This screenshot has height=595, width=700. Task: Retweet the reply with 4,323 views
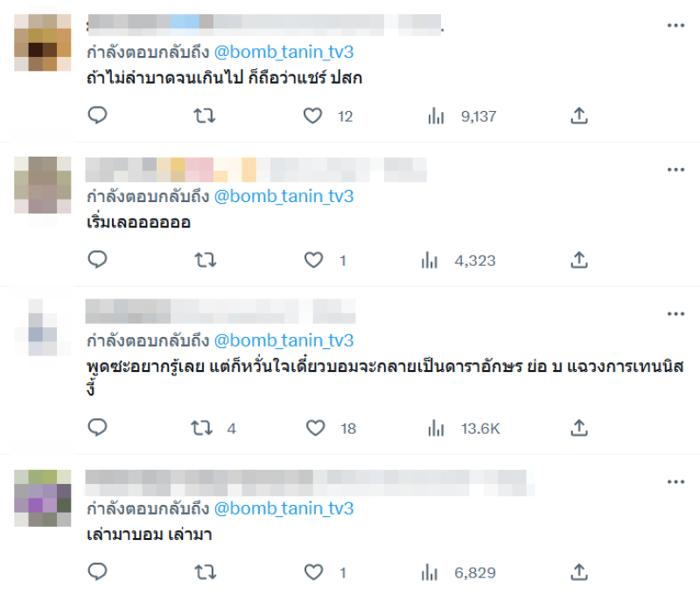[x=206, y=260]
